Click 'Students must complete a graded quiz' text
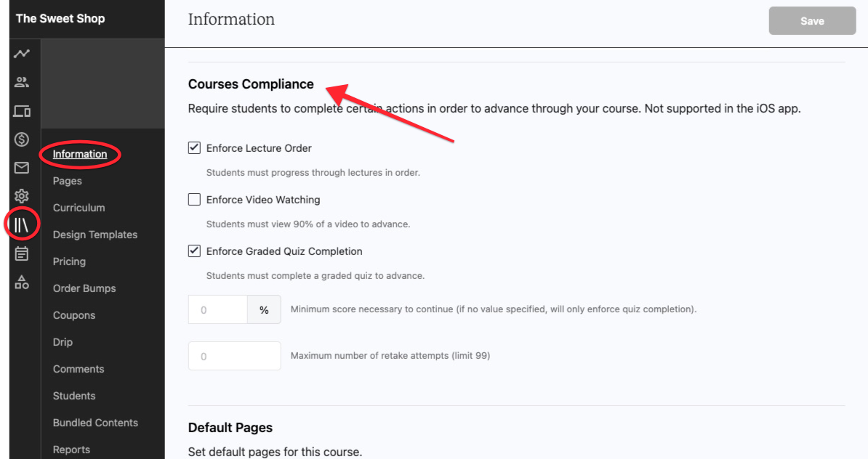Screen dimensions: 868x459 coord(316,275)
